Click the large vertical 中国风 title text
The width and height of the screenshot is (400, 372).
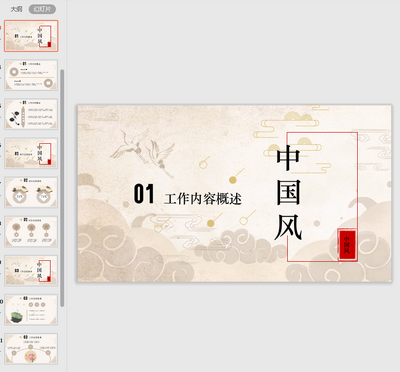289,193
